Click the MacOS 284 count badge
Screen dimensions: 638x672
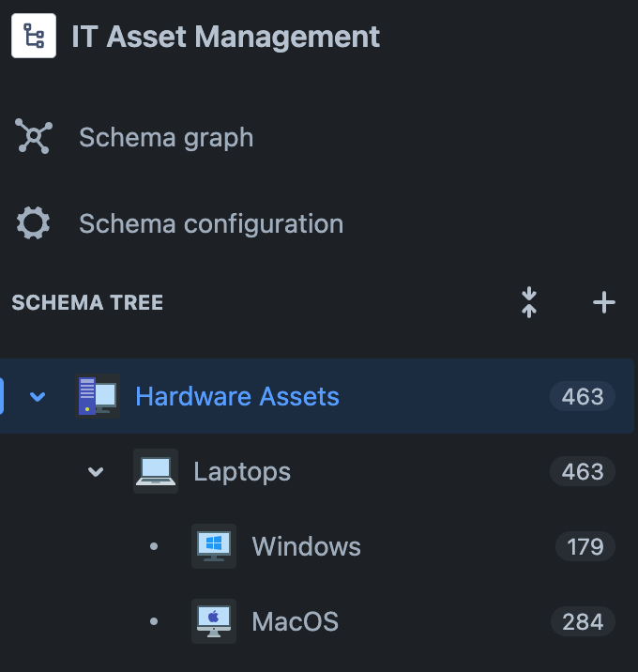pyautogui.click(x=583, y=621)
